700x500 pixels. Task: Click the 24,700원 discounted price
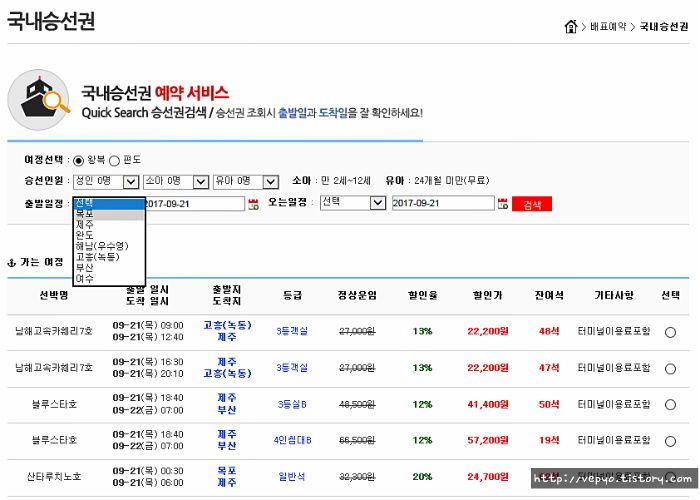[x=488, y=477]
